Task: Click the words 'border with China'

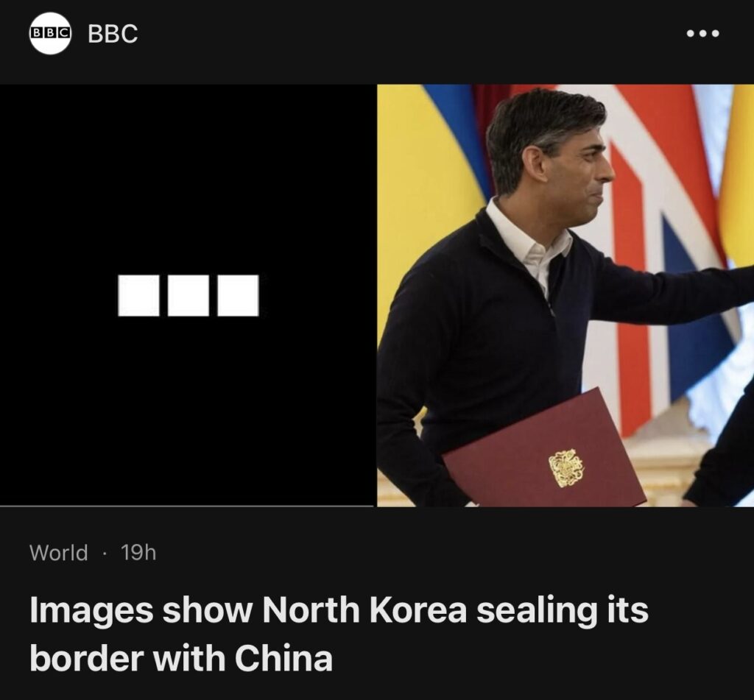Action: tap(181, 658)
